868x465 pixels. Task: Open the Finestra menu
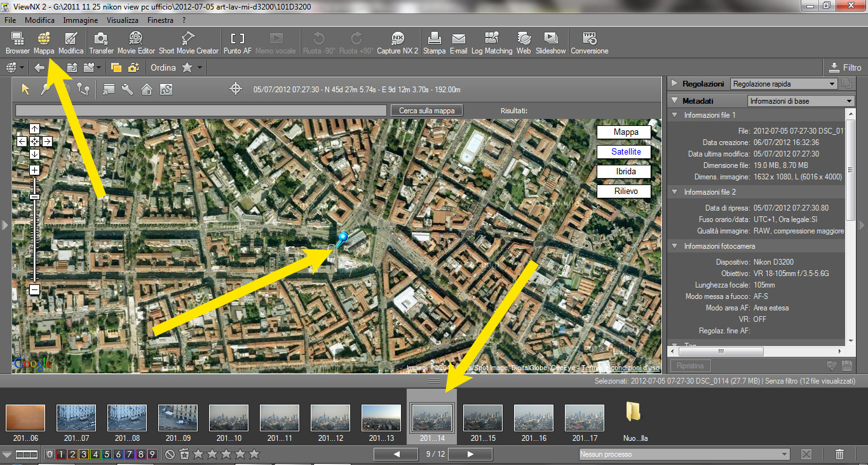160,20
